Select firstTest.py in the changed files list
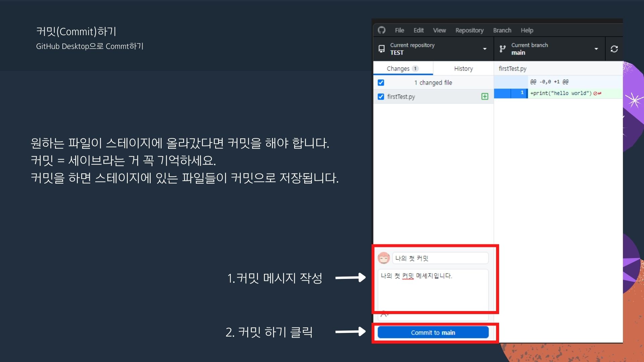644x362 pixels. [x=433, y=97]
